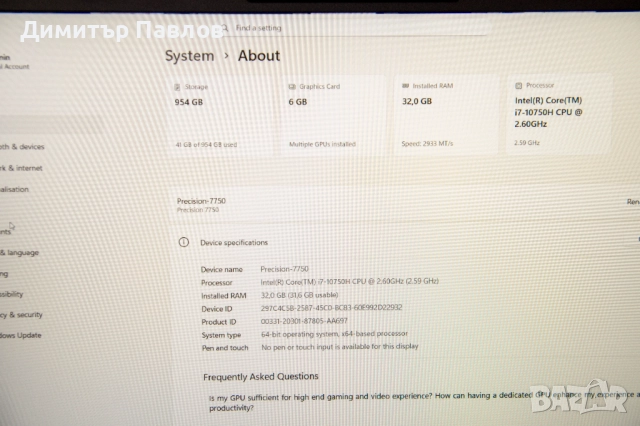Viewport: 640px width, 426px height.
Task: Click the Storage drive icon
Action: tap(177, 87)
